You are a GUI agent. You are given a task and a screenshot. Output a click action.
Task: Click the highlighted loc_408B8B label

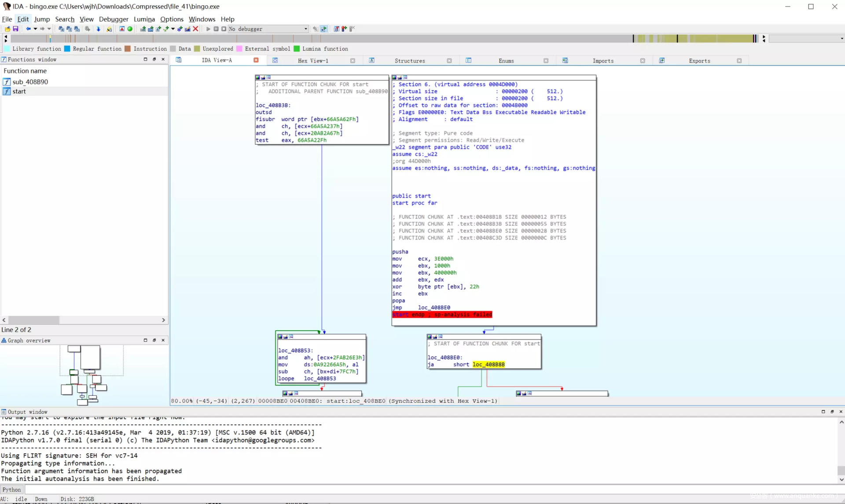coord(489,365)
